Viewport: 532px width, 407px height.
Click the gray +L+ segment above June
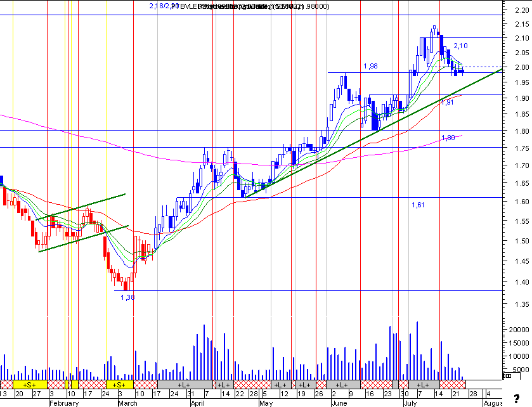(343, 385)
